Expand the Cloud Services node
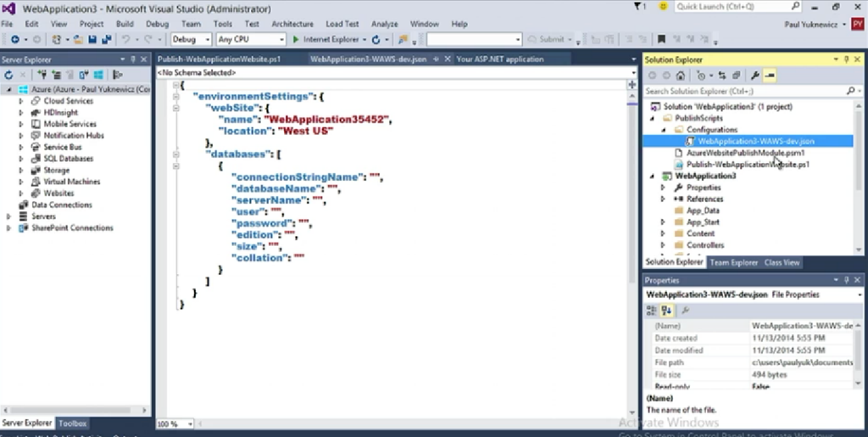Image resolution: width=868 pixels, height=437 pixels. (21, 101)
